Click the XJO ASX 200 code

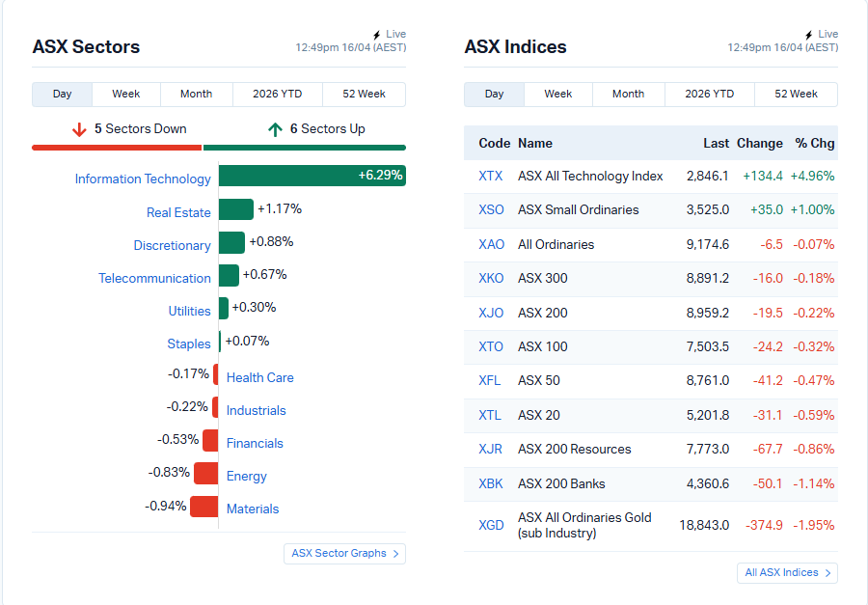[491, 314]
